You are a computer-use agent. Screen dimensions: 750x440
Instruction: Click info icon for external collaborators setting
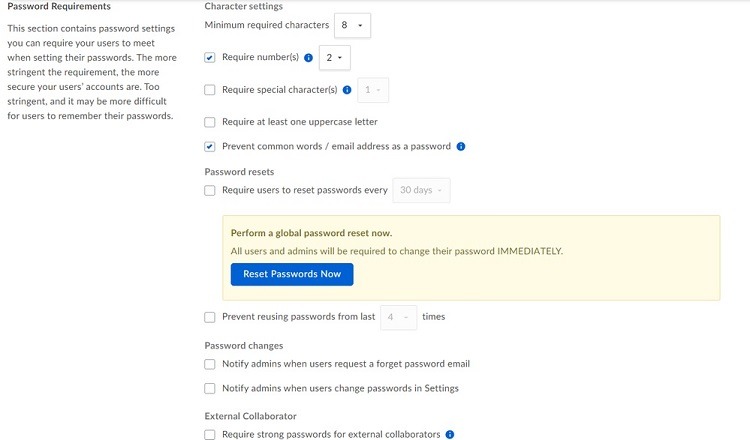click(x=450, y=434)
